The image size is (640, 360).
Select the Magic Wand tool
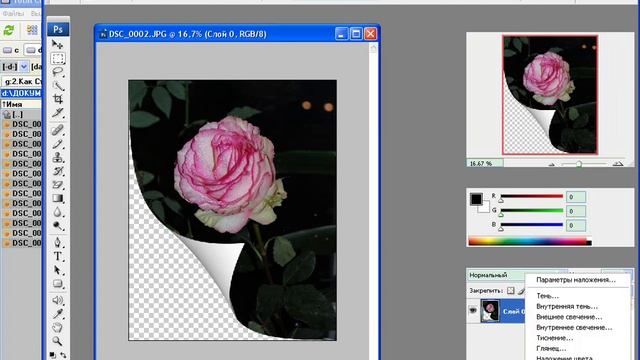pyautogui.click(x=58, y=86)
